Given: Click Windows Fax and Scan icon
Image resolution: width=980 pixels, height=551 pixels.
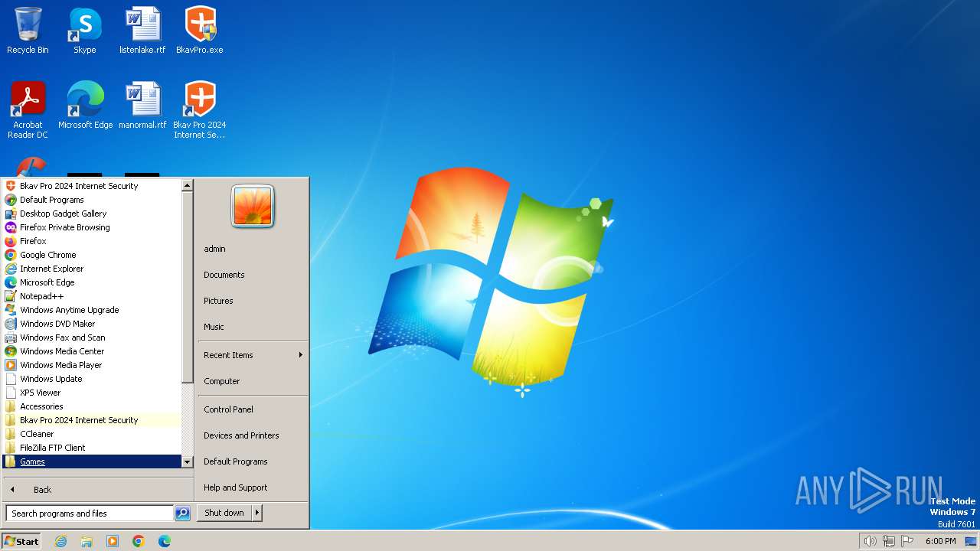Looking at the screenshot, I should (11, 337).
